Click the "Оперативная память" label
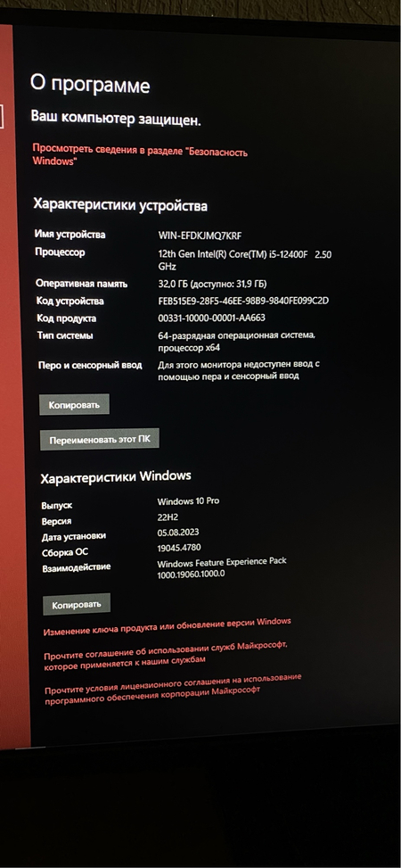 81,284
